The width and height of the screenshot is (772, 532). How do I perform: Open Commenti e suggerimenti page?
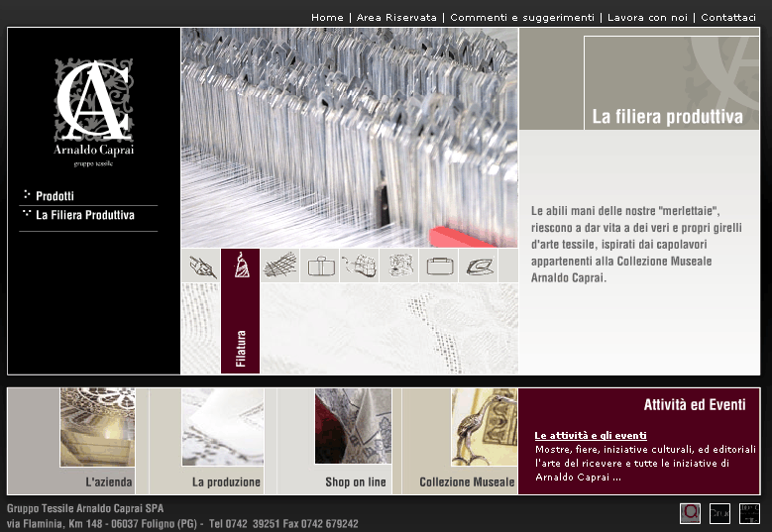pos(522,17)
